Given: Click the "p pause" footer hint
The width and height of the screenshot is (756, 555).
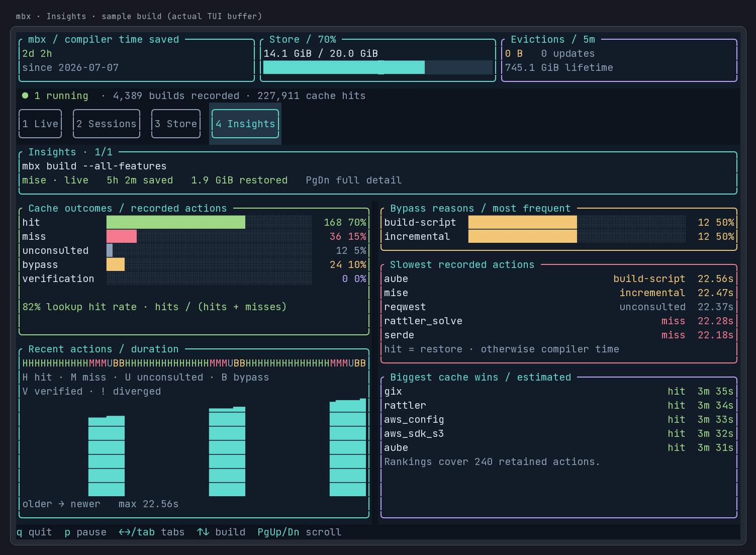Looking at the screenshot, I should coord(85,532).
